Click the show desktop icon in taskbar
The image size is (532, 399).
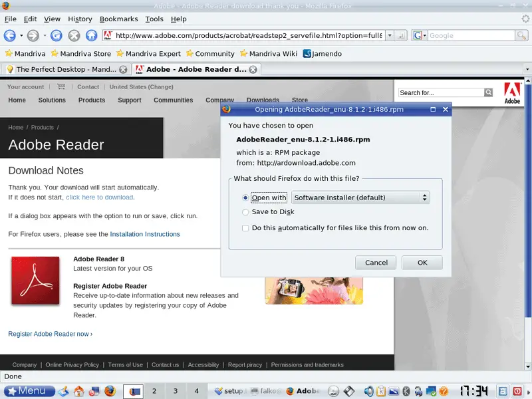(x=63, y=391)
